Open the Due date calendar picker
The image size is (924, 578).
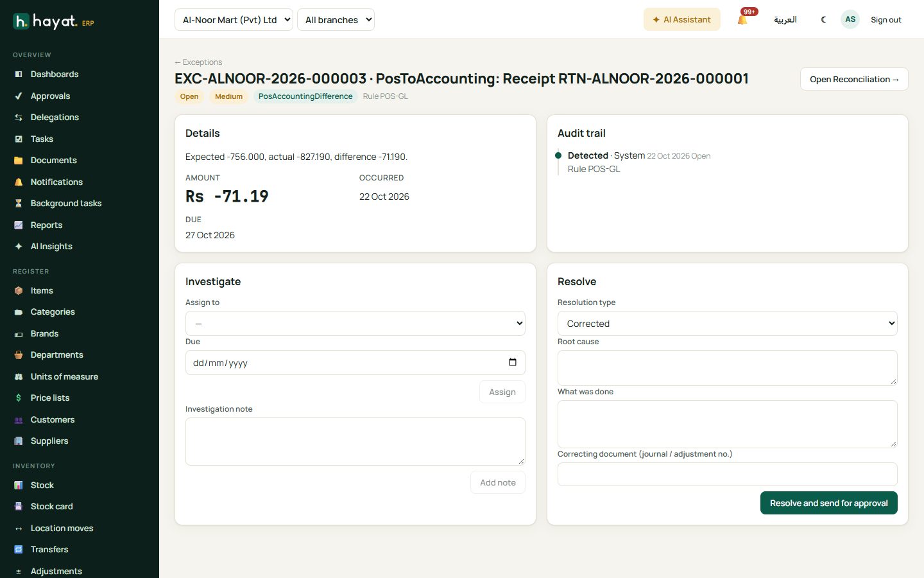coord(513,362)
